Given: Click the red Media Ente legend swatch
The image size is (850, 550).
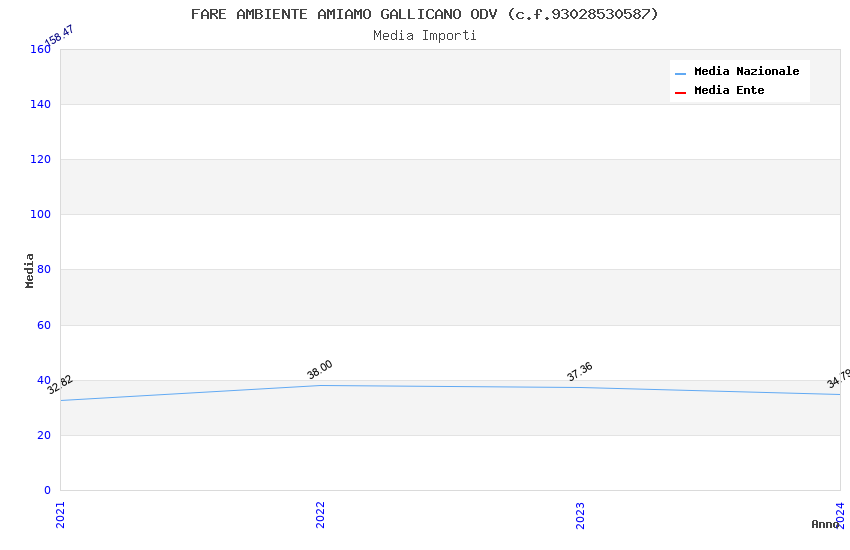Looking at the screenshot, I should click(680, 93).
